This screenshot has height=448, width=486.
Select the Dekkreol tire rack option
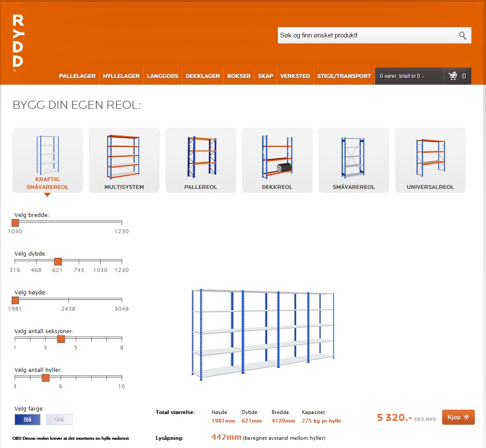tap(277, 160)
